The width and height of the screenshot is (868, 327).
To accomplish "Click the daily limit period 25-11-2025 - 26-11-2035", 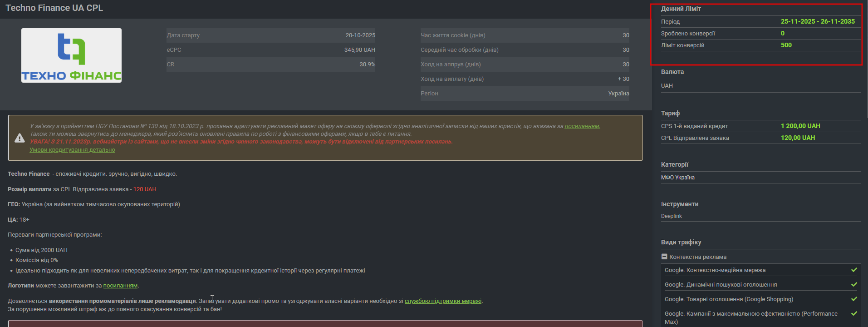I will pos(818,21).
